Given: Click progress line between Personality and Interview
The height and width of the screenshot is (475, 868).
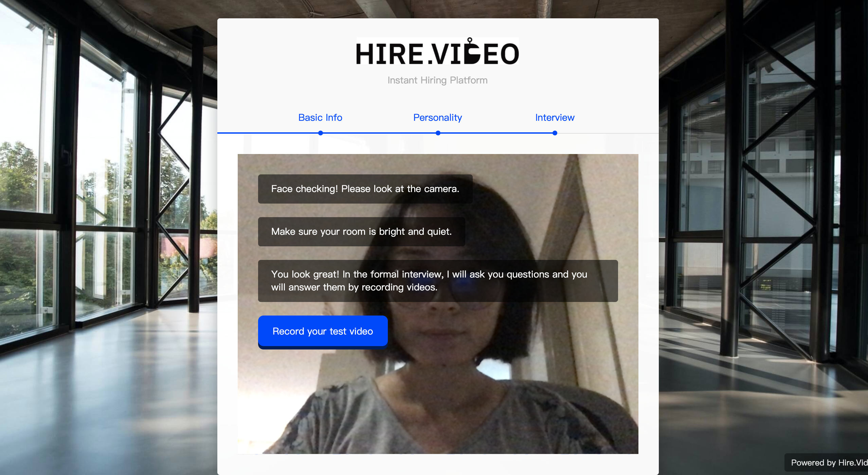Looking at the screenshot, I should (496, 133).
